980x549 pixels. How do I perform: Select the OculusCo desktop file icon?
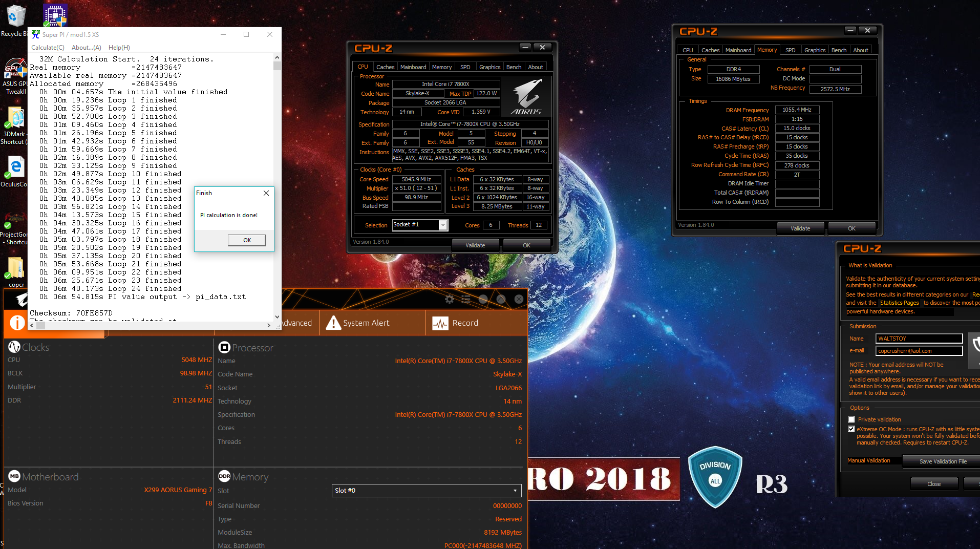click(x=14, y=172)
